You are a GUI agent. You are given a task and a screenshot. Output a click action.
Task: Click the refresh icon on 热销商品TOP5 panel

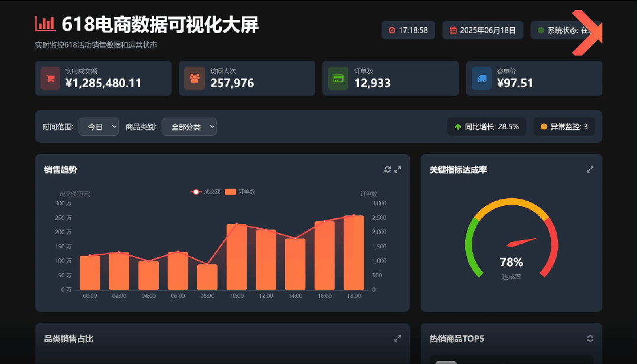[590, 339]
